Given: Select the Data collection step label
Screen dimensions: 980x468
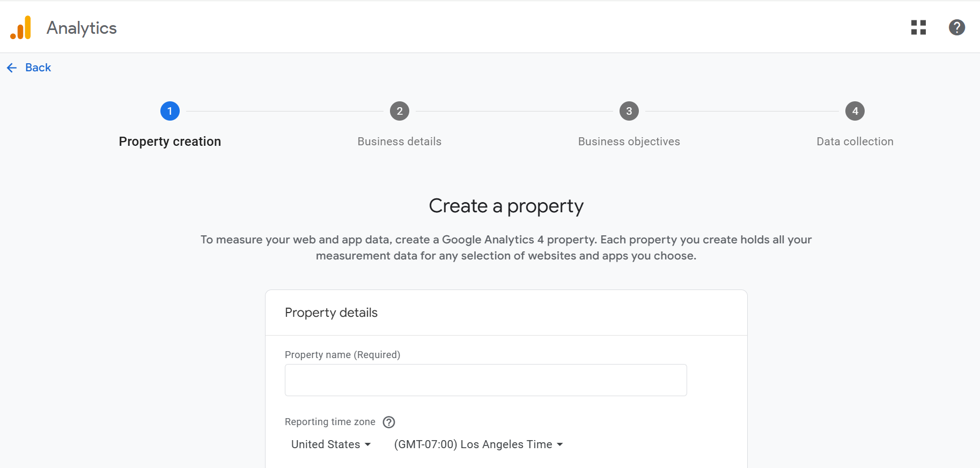Looking at the screenshot, I should click(x=855, y=142).
